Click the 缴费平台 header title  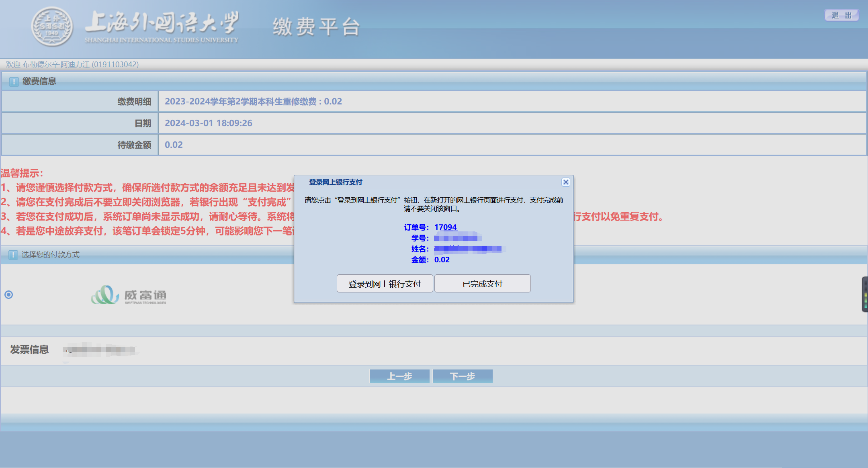[316, 27]
